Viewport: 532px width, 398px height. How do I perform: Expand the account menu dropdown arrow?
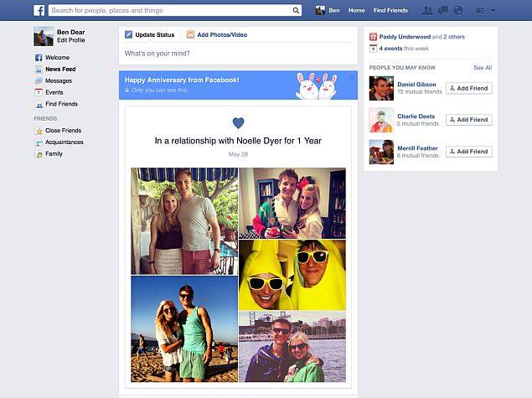[x=493, y=10]
